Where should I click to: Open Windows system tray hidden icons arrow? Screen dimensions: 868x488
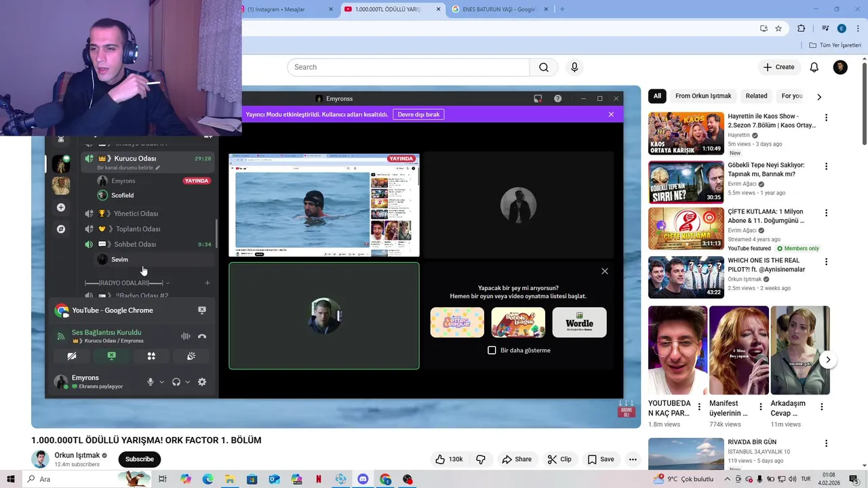pyautogui.click(x=726, y=479)
